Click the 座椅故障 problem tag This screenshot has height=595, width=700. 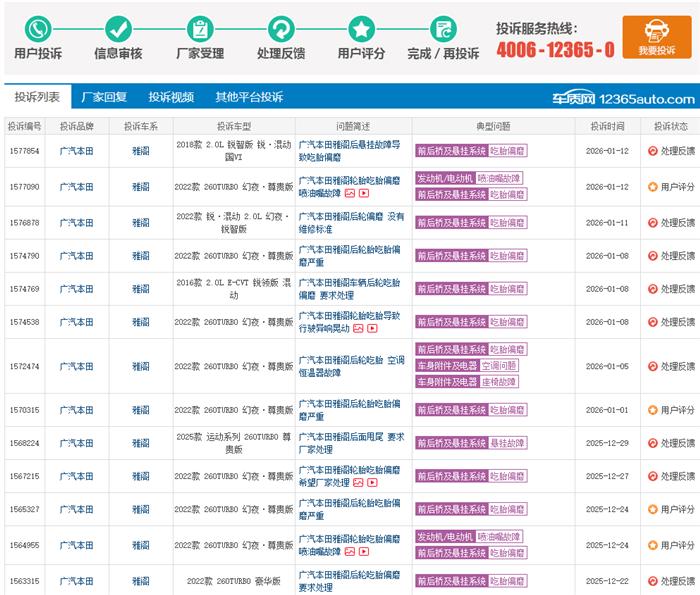pos(502,382)
